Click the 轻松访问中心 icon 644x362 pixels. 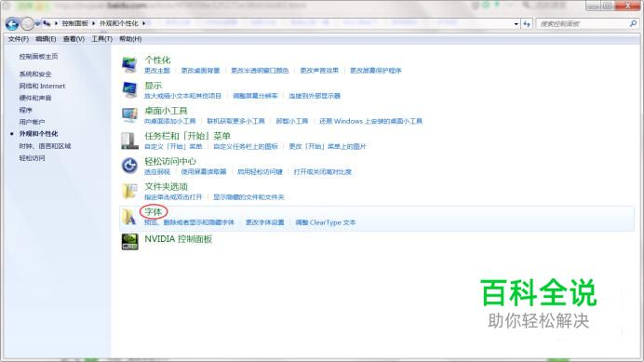[x=129, y=166]
